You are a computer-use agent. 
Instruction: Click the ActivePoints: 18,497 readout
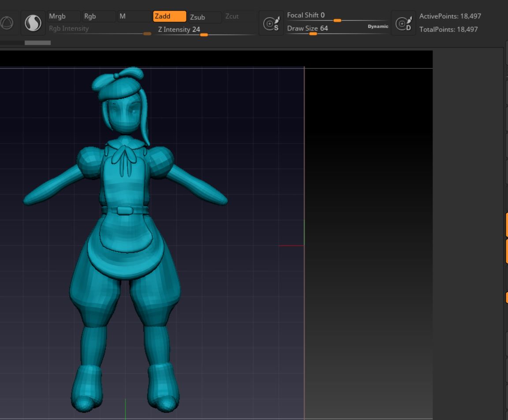tap(450, 16)
